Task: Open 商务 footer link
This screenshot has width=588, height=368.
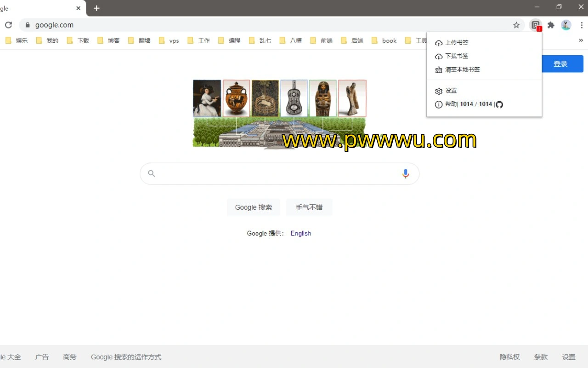Action: click(x=70, y=357)
